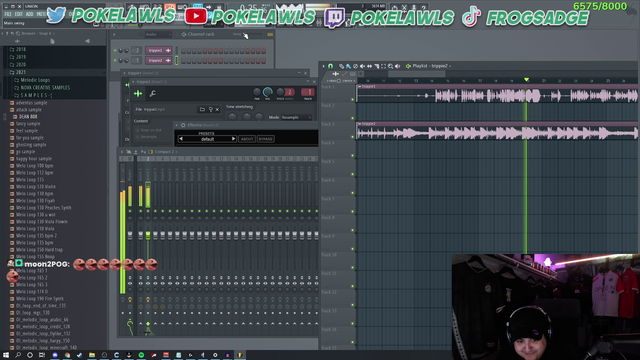The width and height of the screenshot is (640, 360).
Task: Click the graph editor icon in Channel rack
Action: coord(270,35)
